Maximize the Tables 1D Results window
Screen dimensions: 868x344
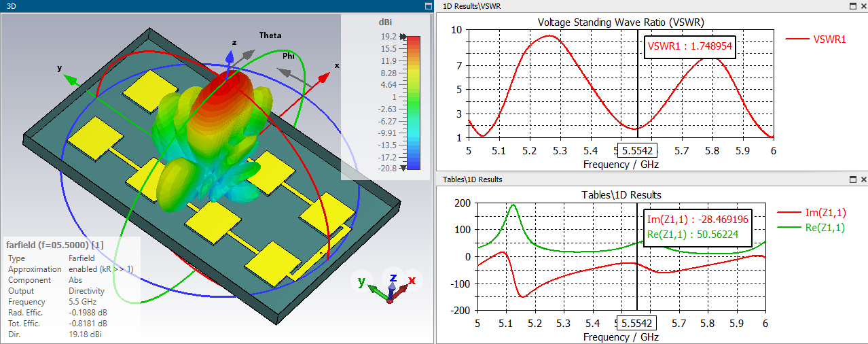[852, 179]
